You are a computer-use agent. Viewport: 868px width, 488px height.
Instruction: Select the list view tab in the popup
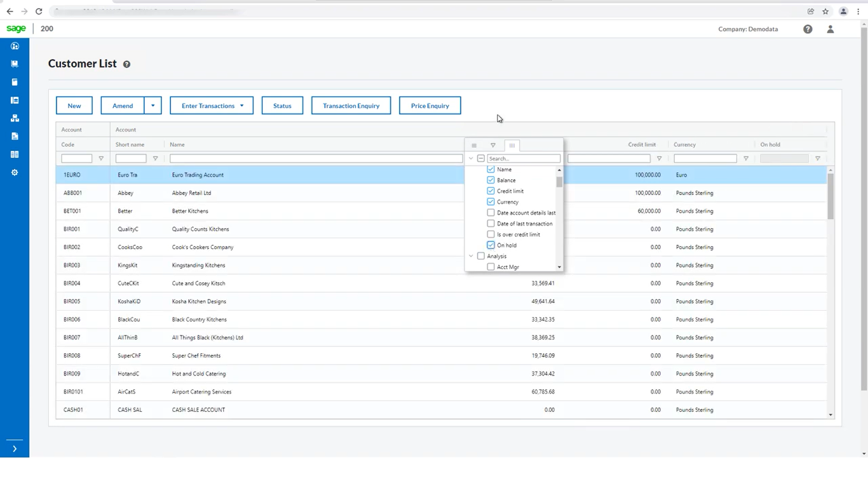pyautogui.click(x=474, y=145)
